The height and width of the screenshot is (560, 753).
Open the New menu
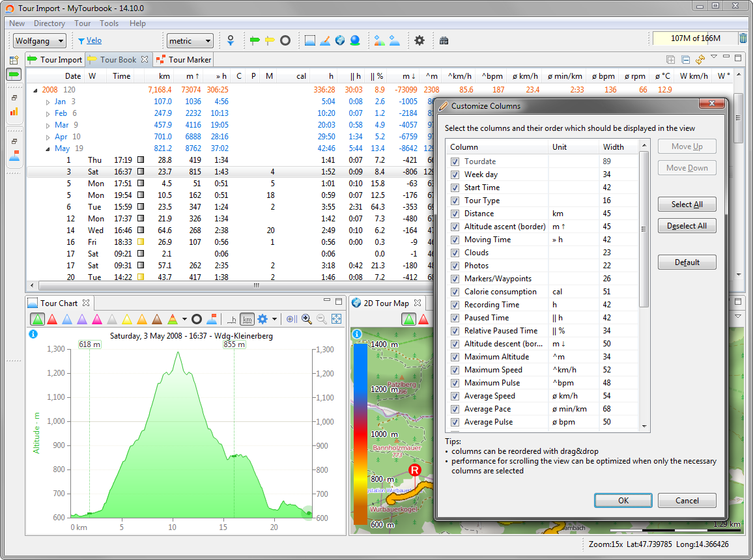click(x=17, y=23)
